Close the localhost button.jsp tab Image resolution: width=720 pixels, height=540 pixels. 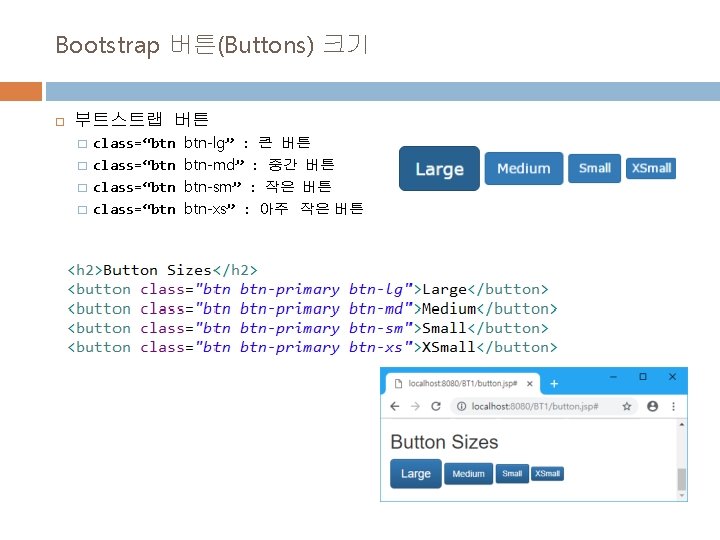coord(529,383)
